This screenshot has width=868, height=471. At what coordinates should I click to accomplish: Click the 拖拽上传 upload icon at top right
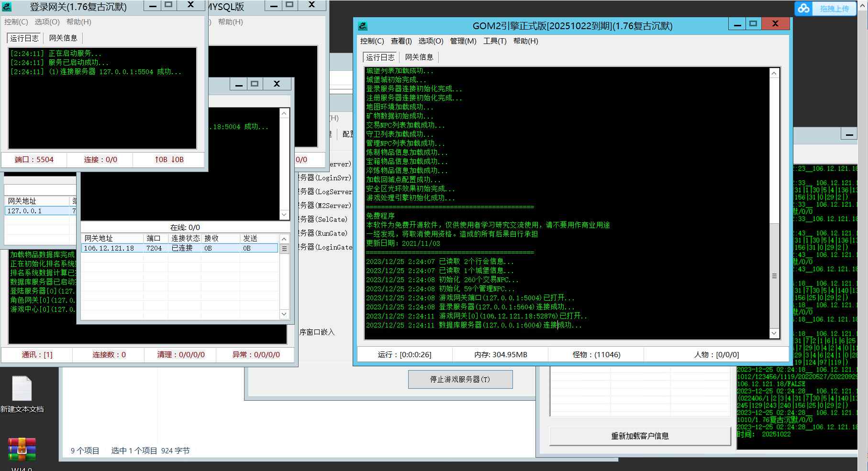point(803,8)
